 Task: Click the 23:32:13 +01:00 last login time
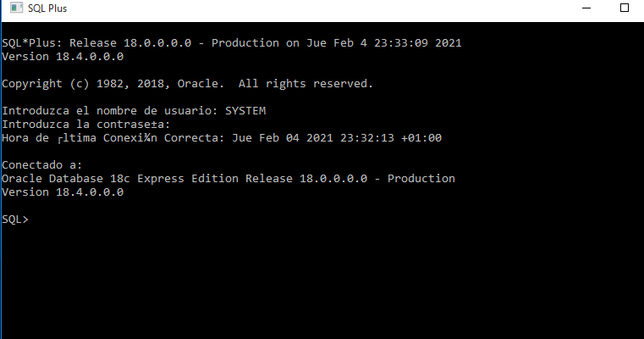[391, 138]
